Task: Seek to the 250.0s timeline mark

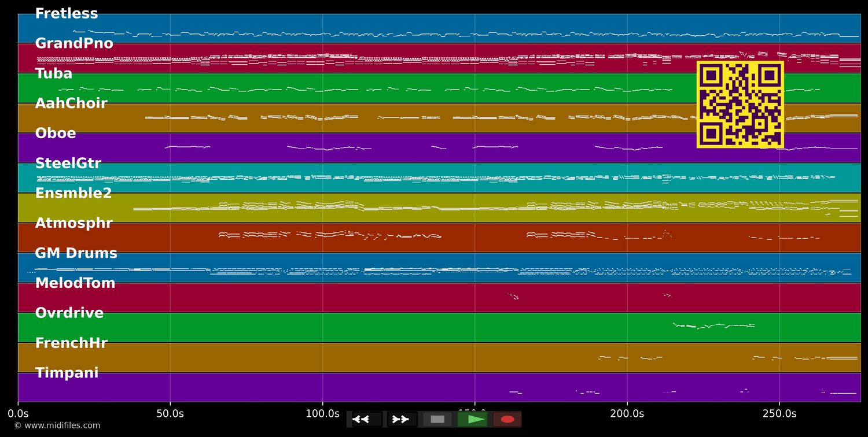Action: (x=779, y=414)
